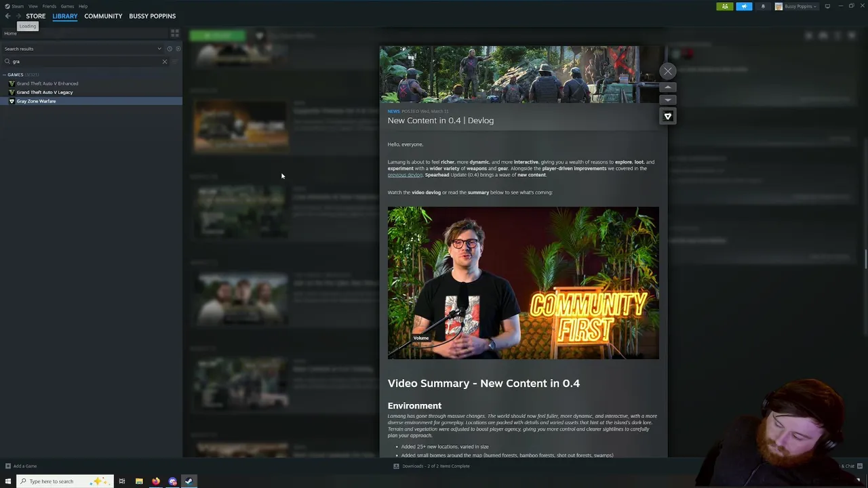868x488 pixels.
Task: Open the notifications bell
Action: coord(763,6)
